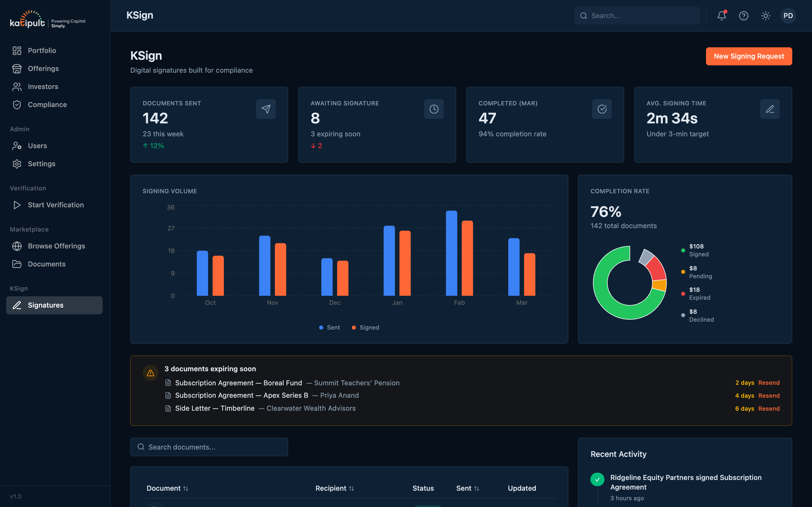Image resolution: width=812 pixels, height=507 pixels.
Task: Sort the table by the Sent column
Action: [x=468, y=488]
